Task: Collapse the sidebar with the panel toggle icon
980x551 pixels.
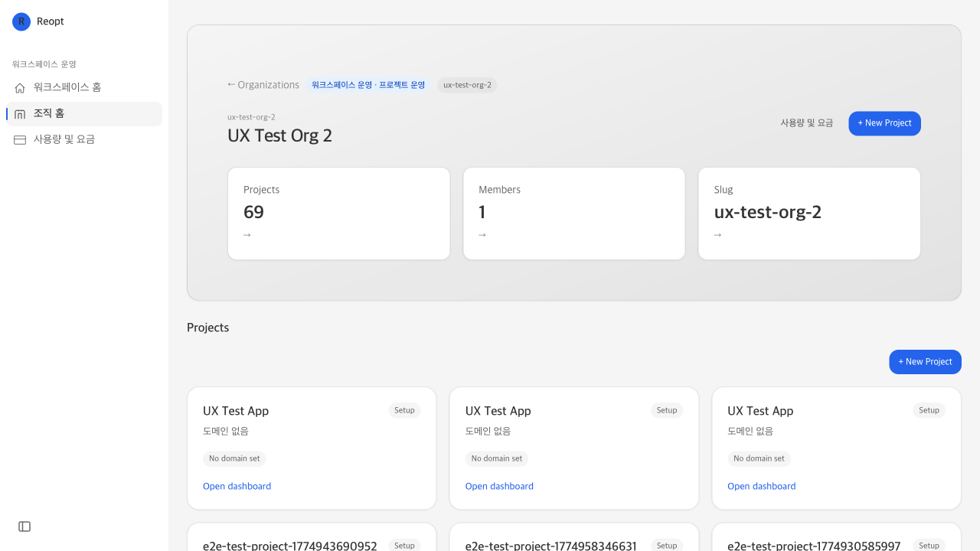Action: [x=24, y=527]
